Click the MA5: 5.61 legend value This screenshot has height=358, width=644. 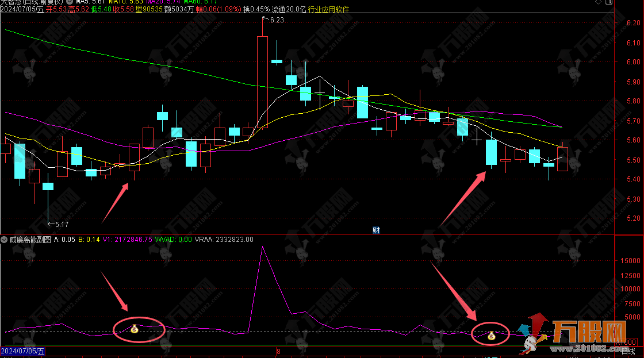91,2
